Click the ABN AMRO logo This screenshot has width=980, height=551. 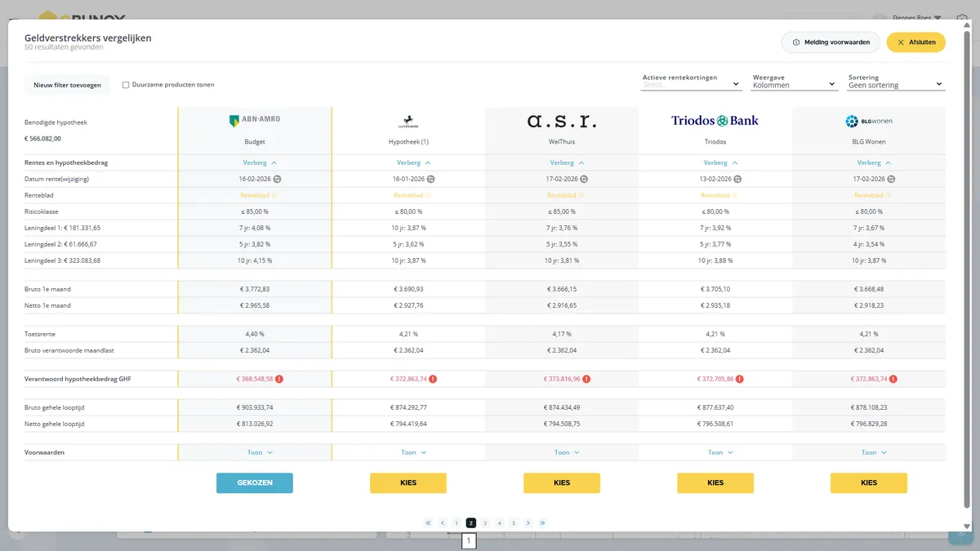pos(255,120)
